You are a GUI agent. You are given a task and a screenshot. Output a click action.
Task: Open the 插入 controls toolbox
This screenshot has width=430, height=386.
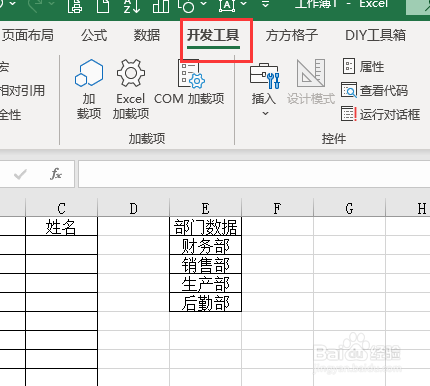[265, 89]
